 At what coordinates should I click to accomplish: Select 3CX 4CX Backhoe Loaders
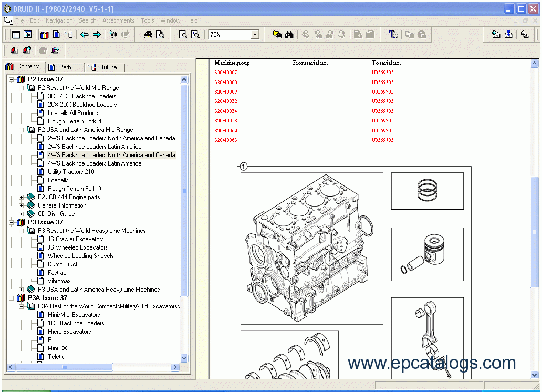click(82, 96)
